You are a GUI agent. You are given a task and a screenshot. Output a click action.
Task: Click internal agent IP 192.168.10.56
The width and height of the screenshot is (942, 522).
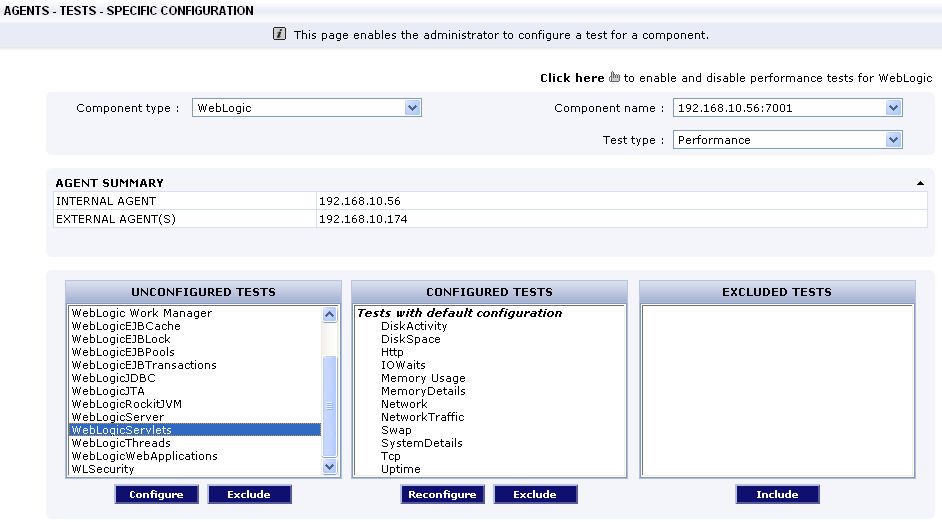[x=360, y=201]
